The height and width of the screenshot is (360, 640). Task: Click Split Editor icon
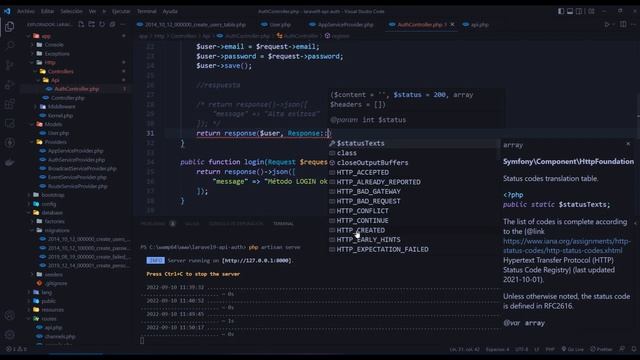pyautogui.click(x=623, y=24)
